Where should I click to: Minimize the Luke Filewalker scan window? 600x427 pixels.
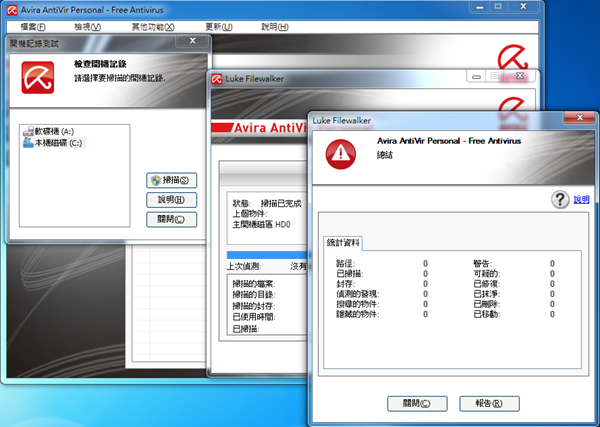(476, 76)
